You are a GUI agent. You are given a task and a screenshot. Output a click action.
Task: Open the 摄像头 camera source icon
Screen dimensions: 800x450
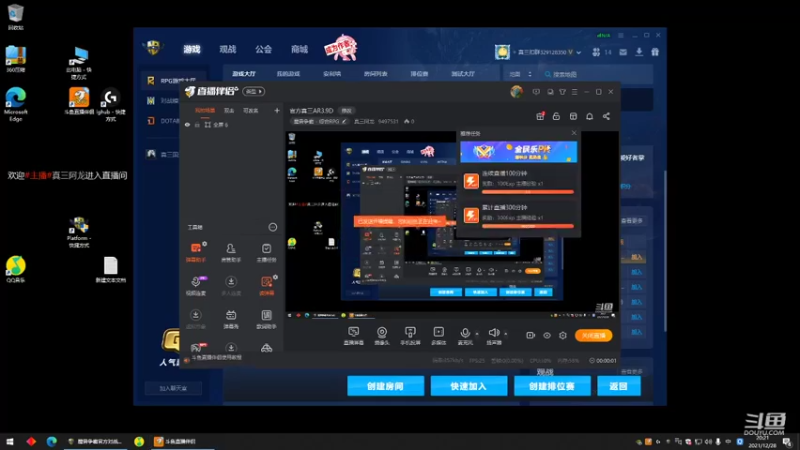(x=382, y=336)
